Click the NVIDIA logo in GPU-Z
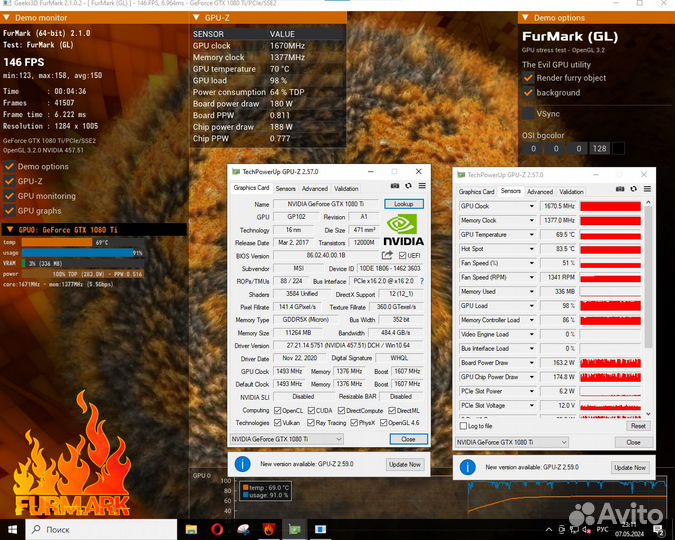Screen dimensions: 675x540 (403, 230)
